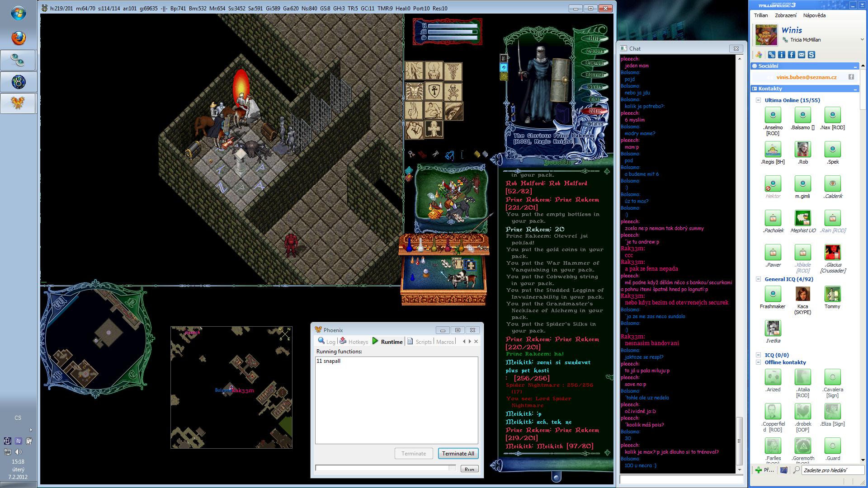Select the '11 snapall' running function

[x=329, y=361]
